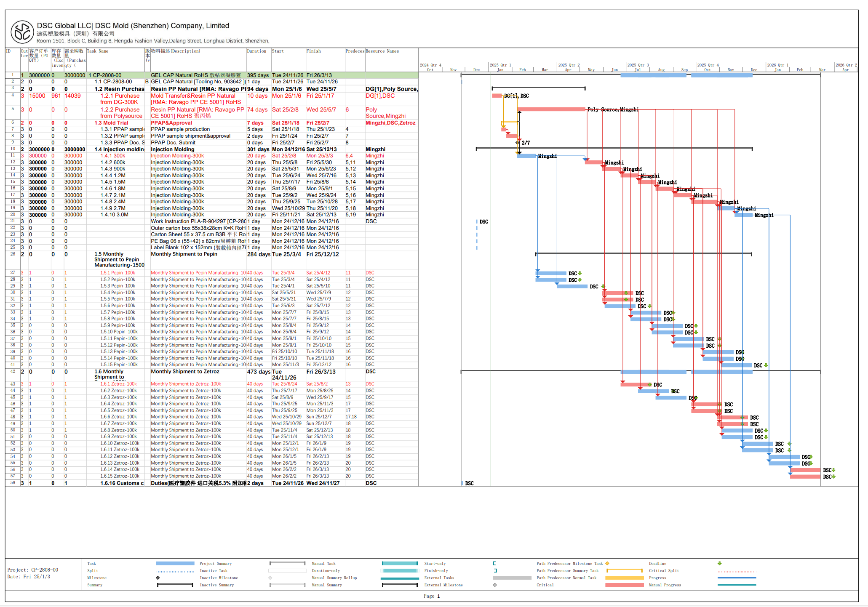Select the 1.4.10 3.0M task name
This screenshot has height=607, width=868.
coord(114,215)
